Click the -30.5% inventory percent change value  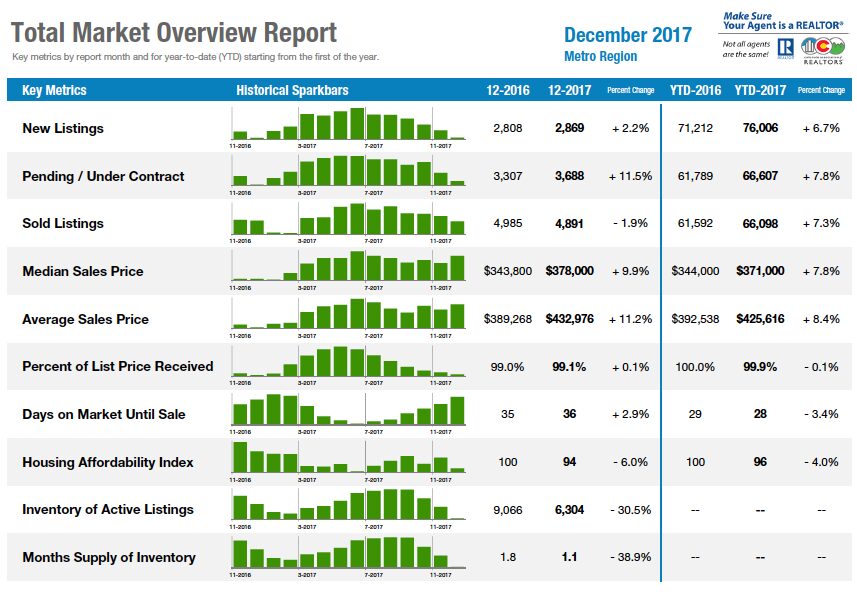[631, 510]
